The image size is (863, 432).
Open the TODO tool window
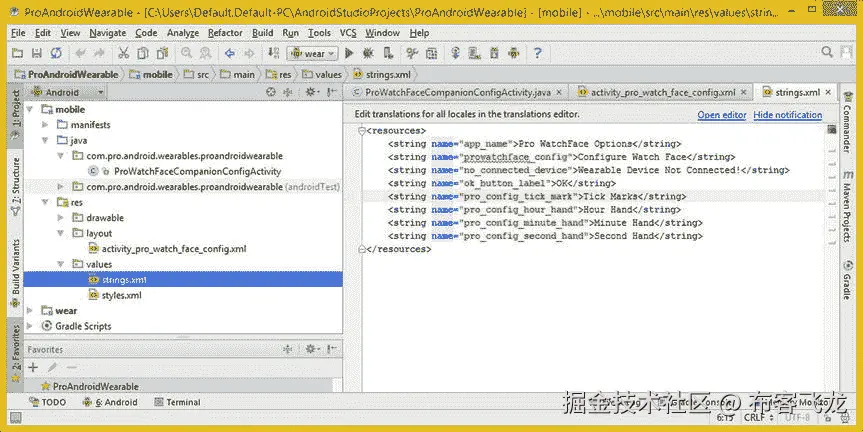click(x=47, y=402)
